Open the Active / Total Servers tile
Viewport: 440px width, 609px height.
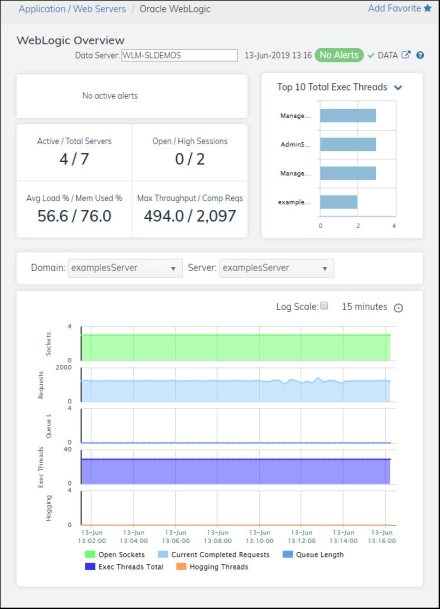[74, 152]
